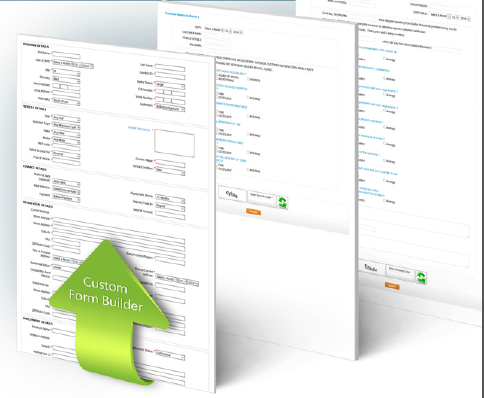This screenshot has height=398, width=484.
Task: Open the Title dropdown in Personal Details
Action: point(66,72)
